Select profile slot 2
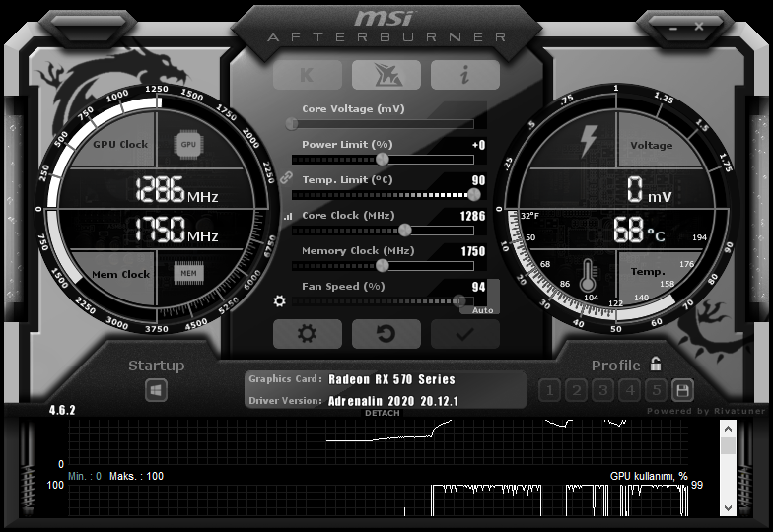This screenshot has height=532, width=773. tap(576, 391)
